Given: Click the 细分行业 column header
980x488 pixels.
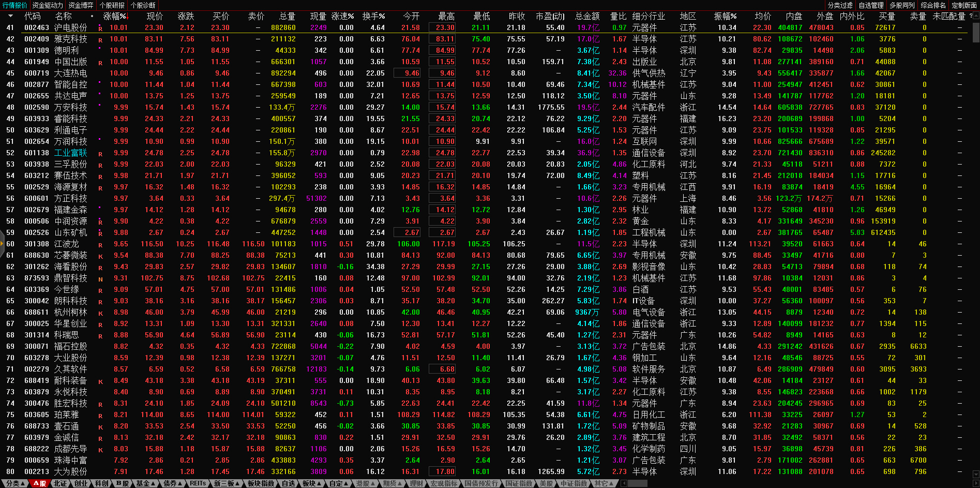Looking at the screenshot, I should click(649, 16).
